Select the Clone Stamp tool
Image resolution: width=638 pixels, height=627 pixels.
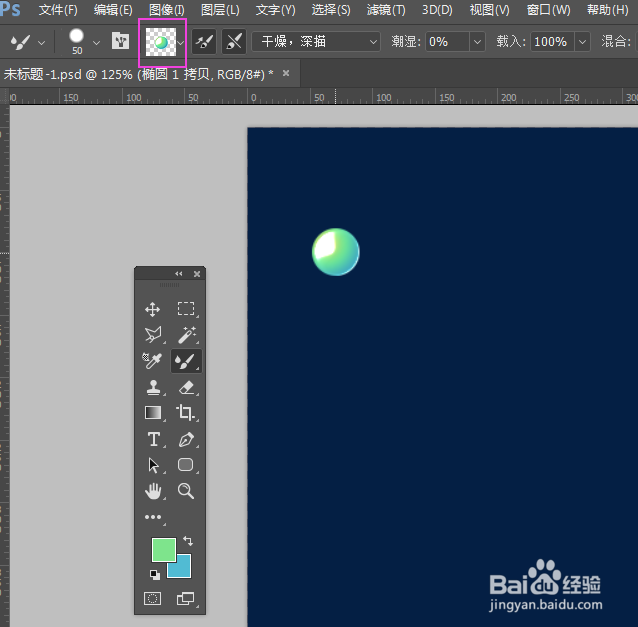153,387
